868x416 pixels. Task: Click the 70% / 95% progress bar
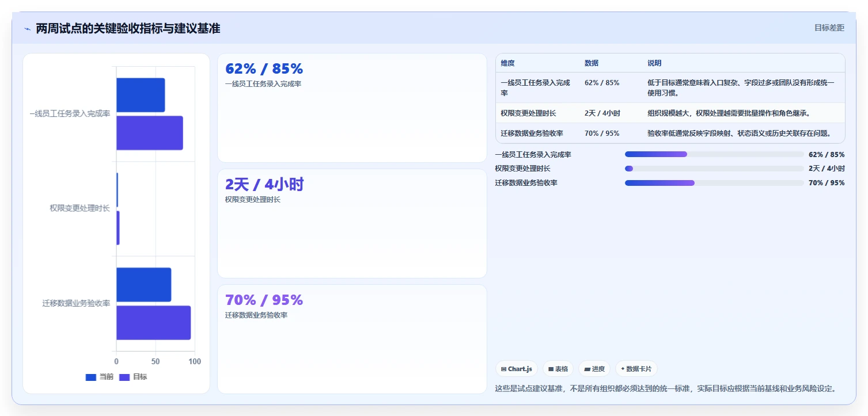(714, 183)
